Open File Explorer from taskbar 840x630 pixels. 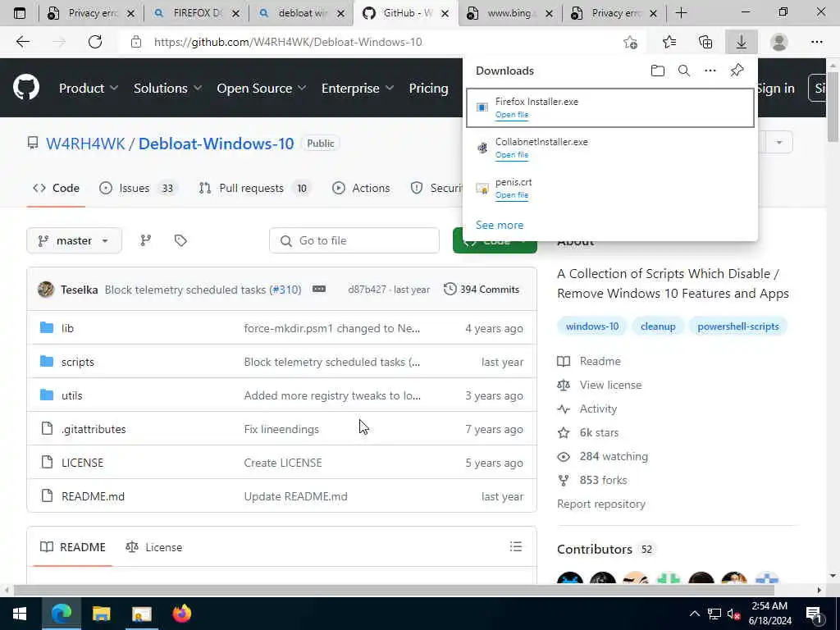101,614
